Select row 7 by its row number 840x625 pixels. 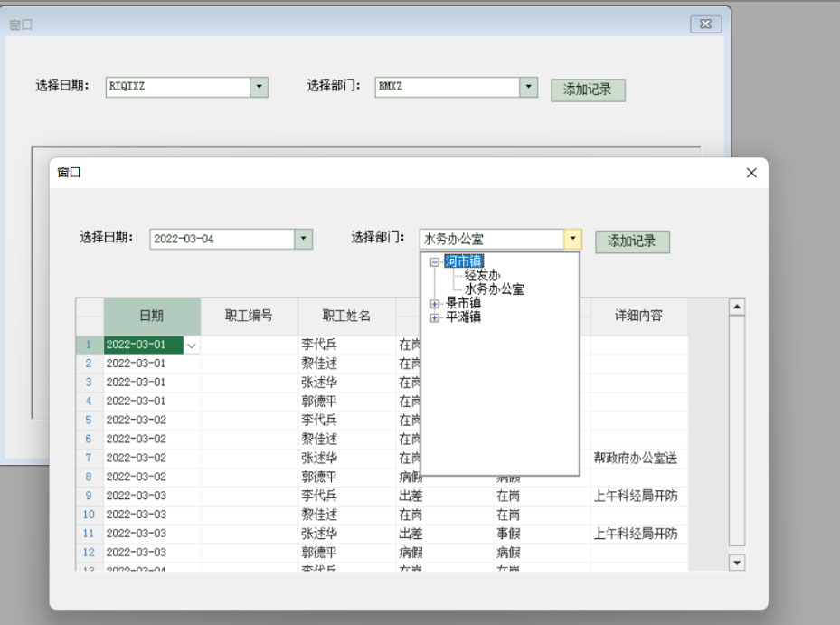(x=89, y=459)
